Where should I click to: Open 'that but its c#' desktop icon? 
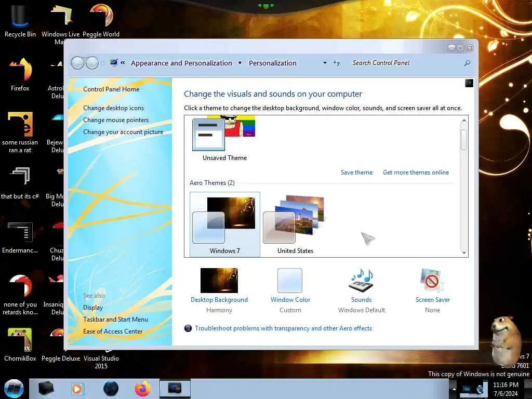click(20, 183)
